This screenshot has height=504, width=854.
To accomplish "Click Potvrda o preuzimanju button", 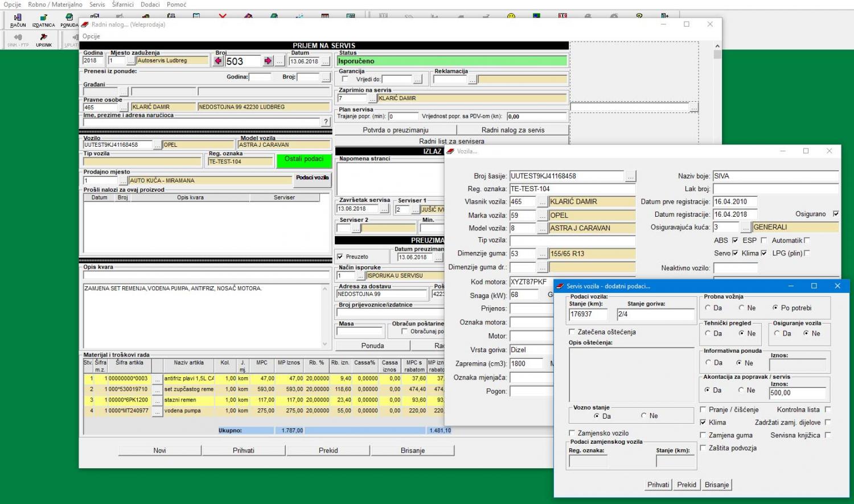I will pos(395,130).
